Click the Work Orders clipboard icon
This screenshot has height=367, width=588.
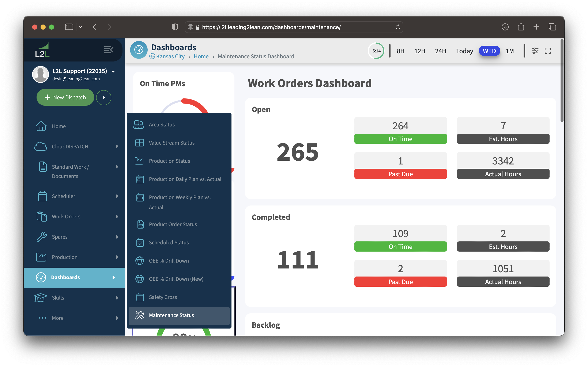click(x=42, y=216)
